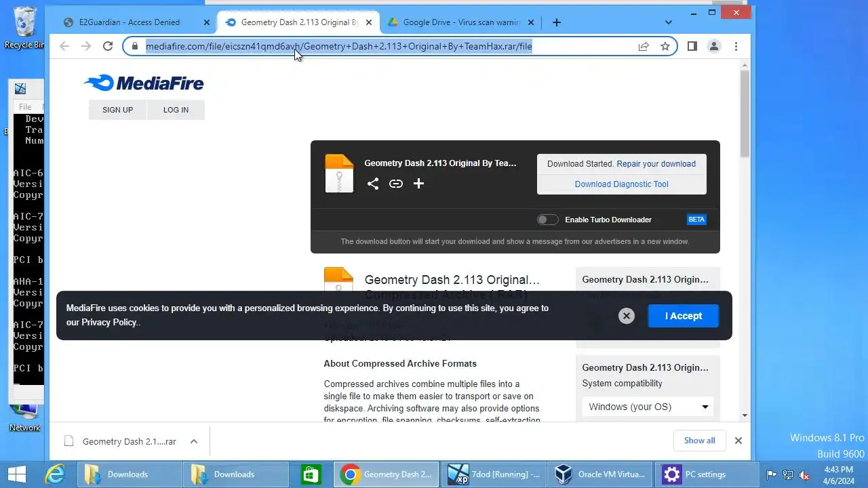Click the site info lock icon
Image resolution: width=868 pixels, height=488 pixels.
134,46
